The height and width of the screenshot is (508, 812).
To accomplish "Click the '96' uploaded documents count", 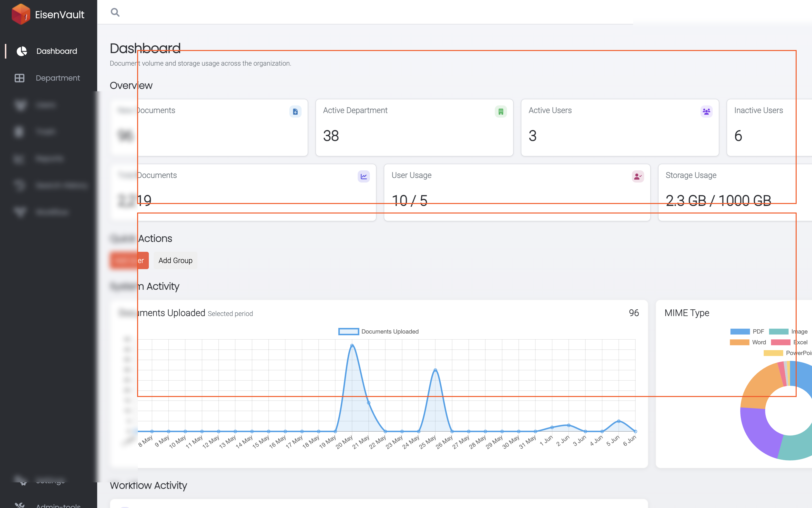I will click(634, 313).
